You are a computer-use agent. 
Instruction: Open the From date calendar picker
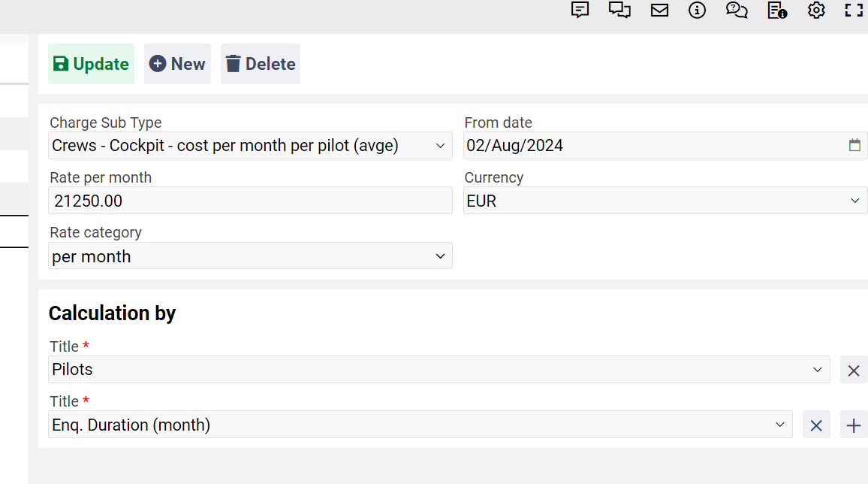[x=854, y=146]
